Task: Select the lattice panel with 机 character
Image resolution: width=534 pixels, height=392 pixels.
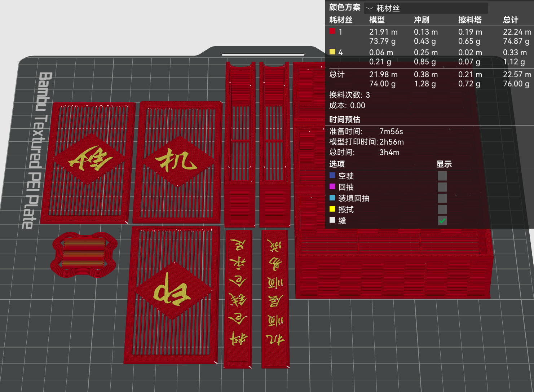Action: (x=177, y=162)
